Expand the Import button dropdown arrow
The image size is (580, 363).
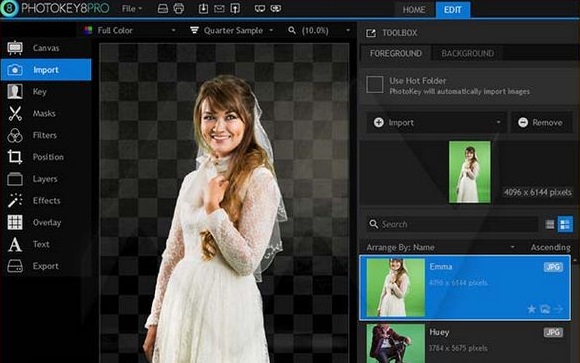[498, 122]
